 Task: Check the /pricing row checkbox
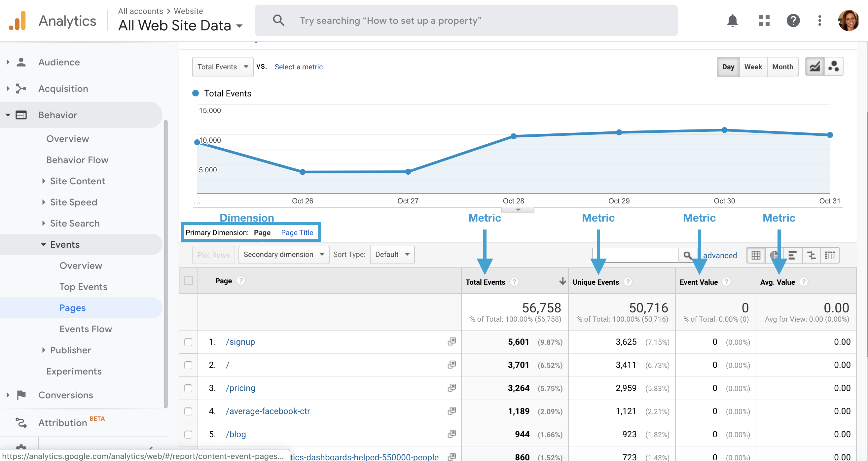(188, 388)
